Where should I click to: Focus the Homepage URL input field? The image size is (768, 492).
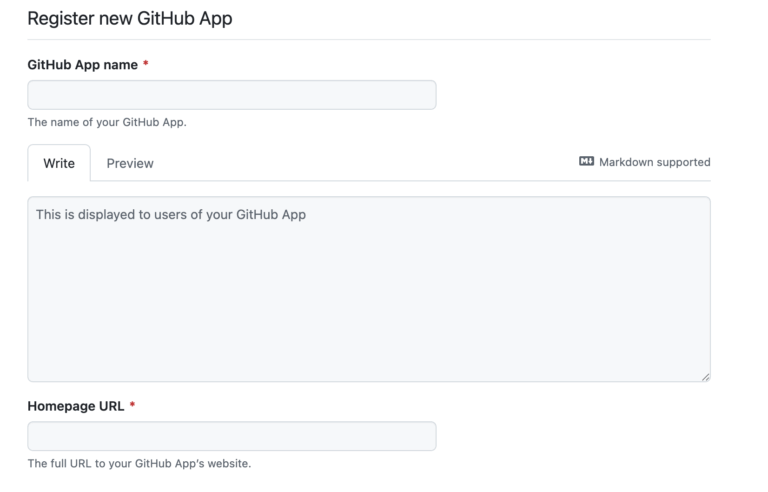coord(231,436)
